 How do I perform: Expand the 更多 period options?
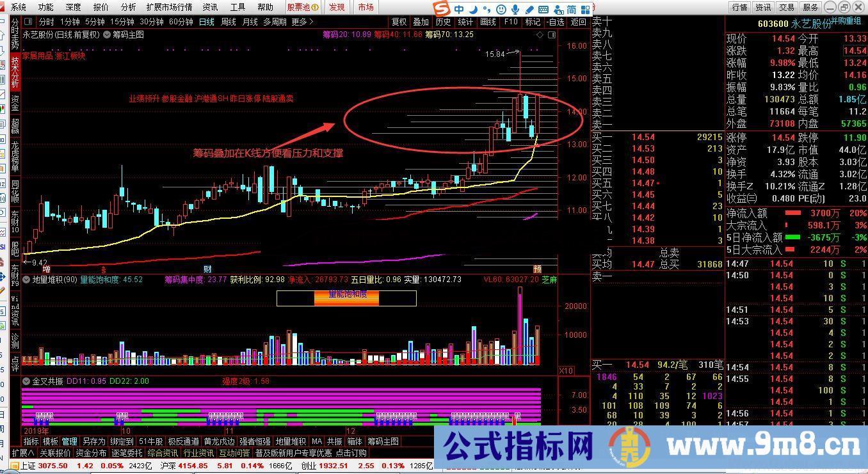(298, 21)
